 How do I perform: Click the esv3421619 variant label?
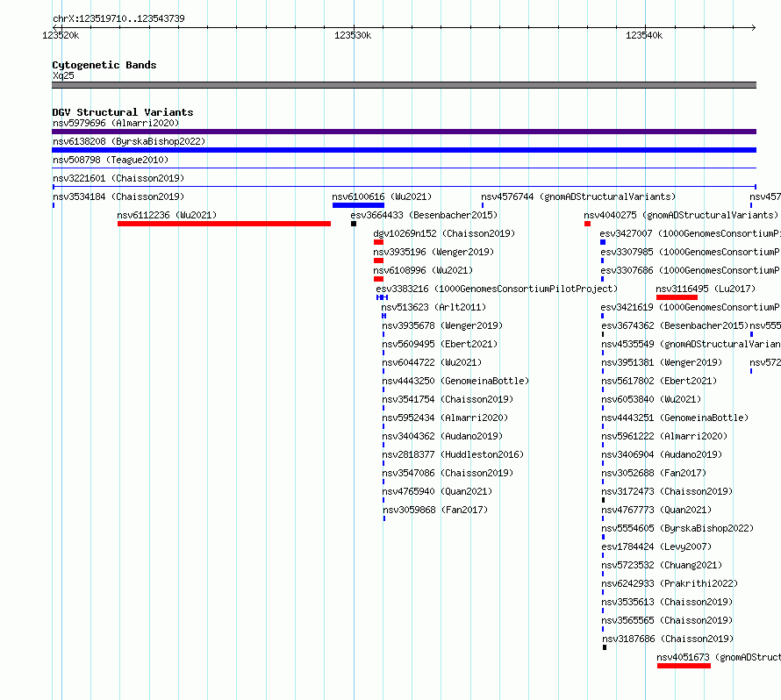coord(691,307)
